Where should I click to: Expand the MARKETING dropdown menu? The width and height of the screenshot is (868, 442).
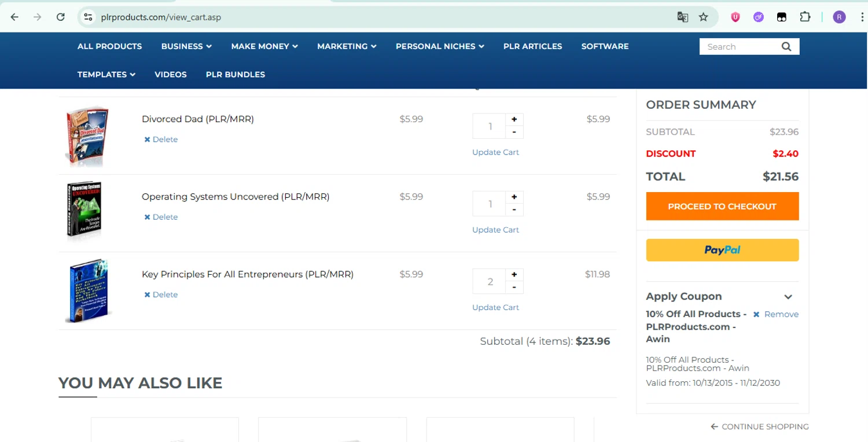[347, 46]
